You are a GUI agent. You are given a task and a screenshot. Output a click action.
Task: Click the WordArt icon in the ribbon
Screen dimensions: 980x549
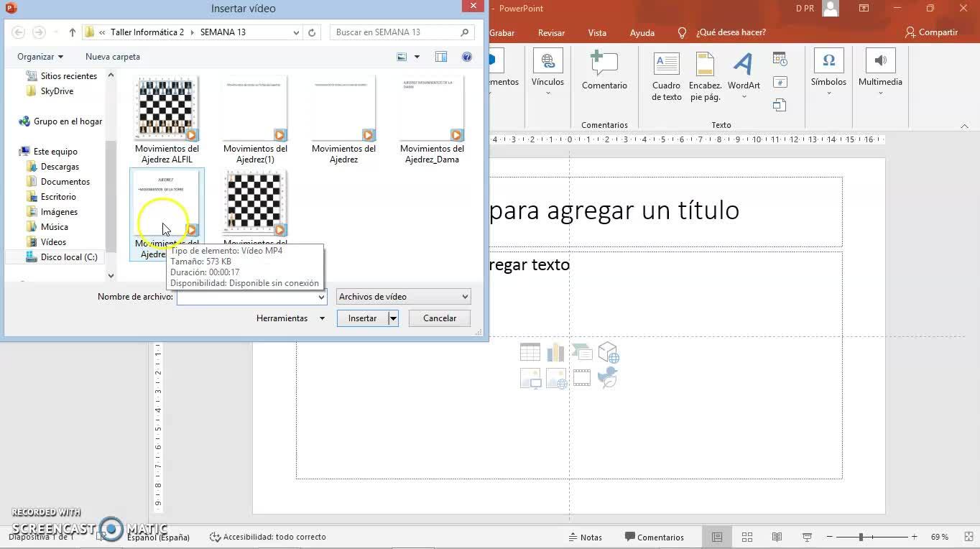click(743, 65)
